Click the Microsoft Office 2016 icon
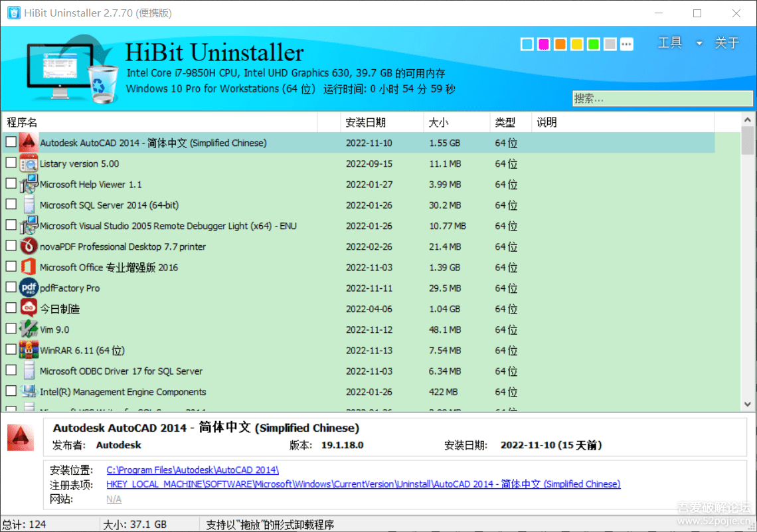Image resolution: width=757 pixels, height=532 pixels. click(x=29, y=267)
